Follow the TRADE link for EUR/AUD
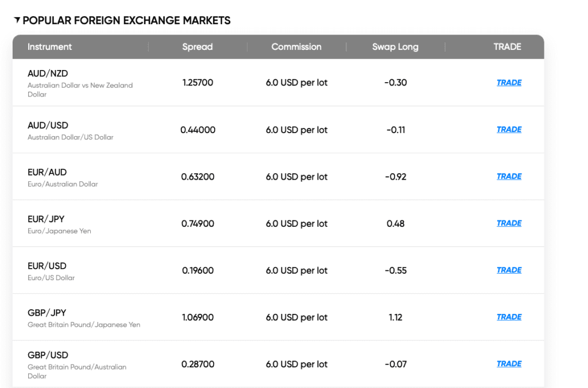This screenshot has width=588, height=388. click(509, 176)
